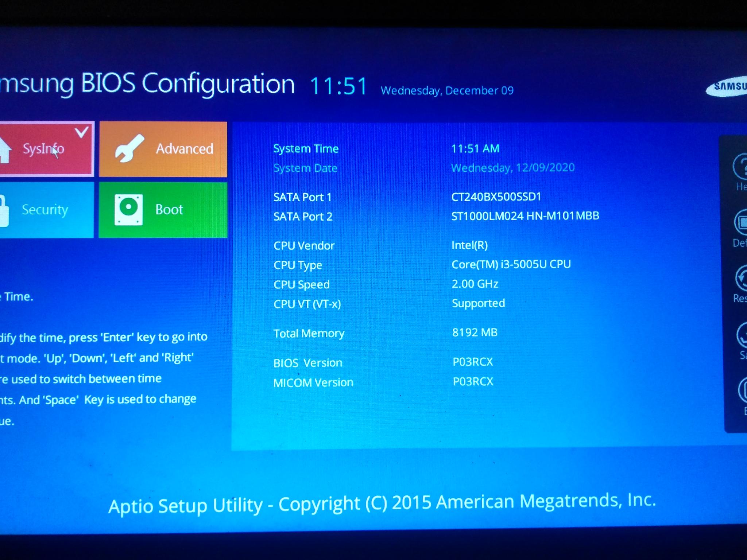This screenshot has width=747, height=560.
Task: Select the System Date label
Action: [305, 168]
